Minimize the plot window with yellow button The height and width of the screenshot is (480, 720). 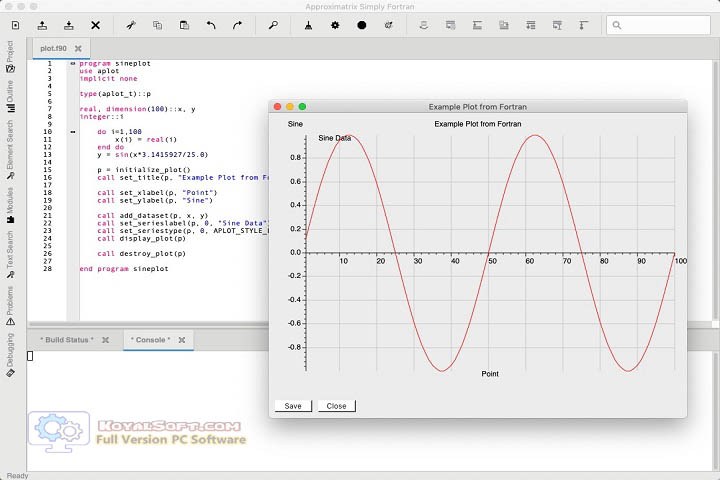click(x=290, y=107)
